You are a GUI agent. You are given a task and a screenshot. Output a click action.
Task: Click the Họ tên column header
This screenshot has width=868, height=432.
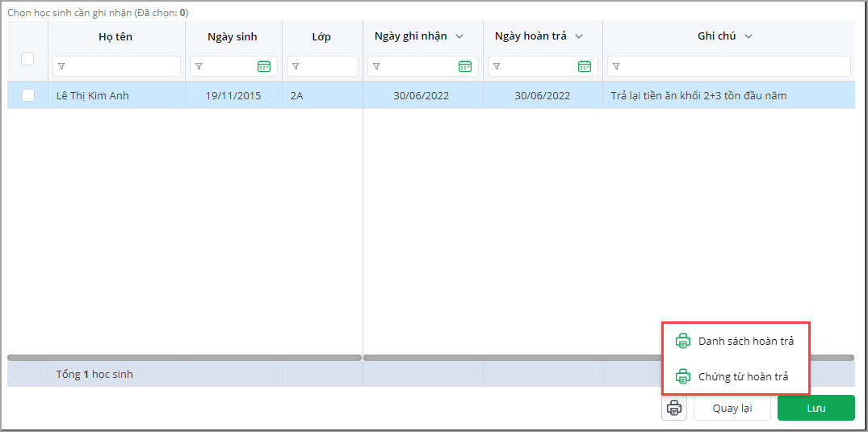[115, 37]
